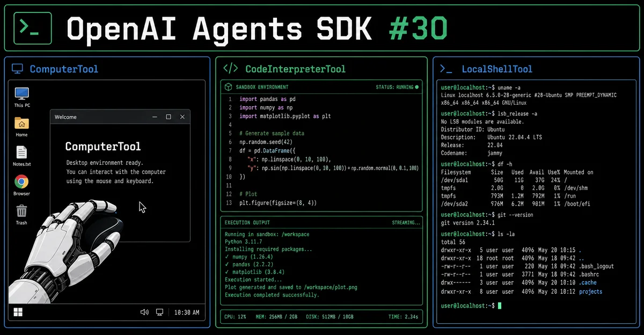This screenshot has height=335, width=644.
Task: Click the display monitor icon in the taskbar tray
Action: (x=159, y=312)
